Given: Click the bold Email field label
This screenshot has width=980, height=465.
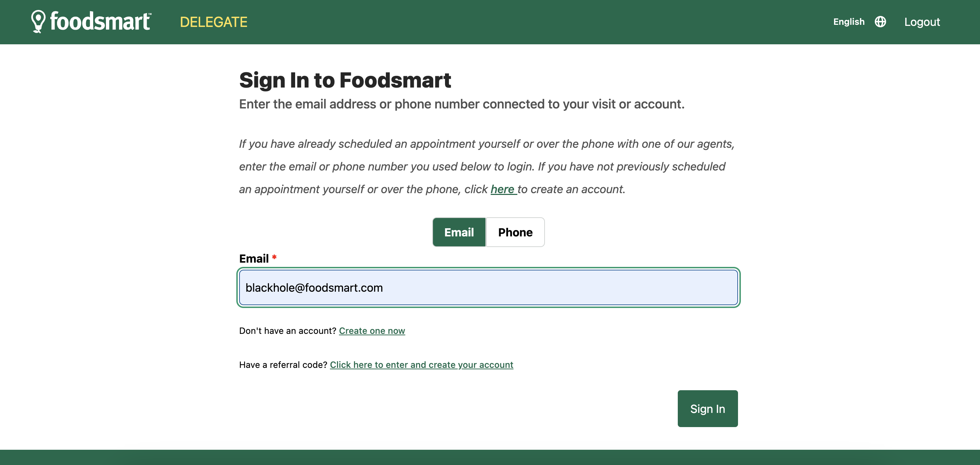Looking at the screenshot, I should pos(254,258).
